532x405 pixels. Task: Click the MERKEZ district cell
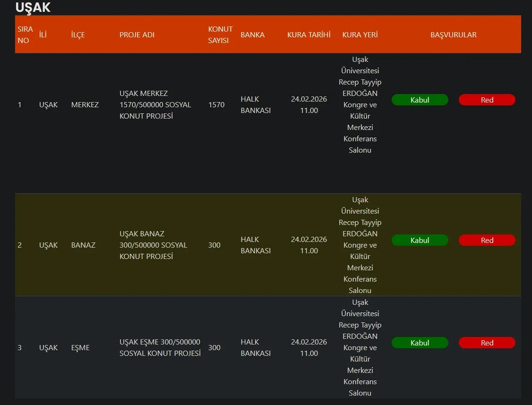click(85, 105)
